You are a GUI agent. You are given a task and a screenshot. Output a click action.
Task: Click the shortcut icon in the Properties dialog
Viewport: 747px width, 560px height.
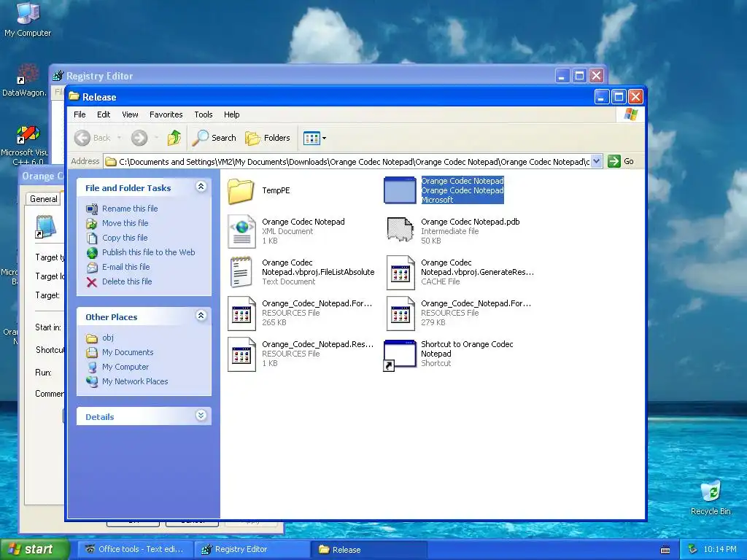click(x=46, y=226)
